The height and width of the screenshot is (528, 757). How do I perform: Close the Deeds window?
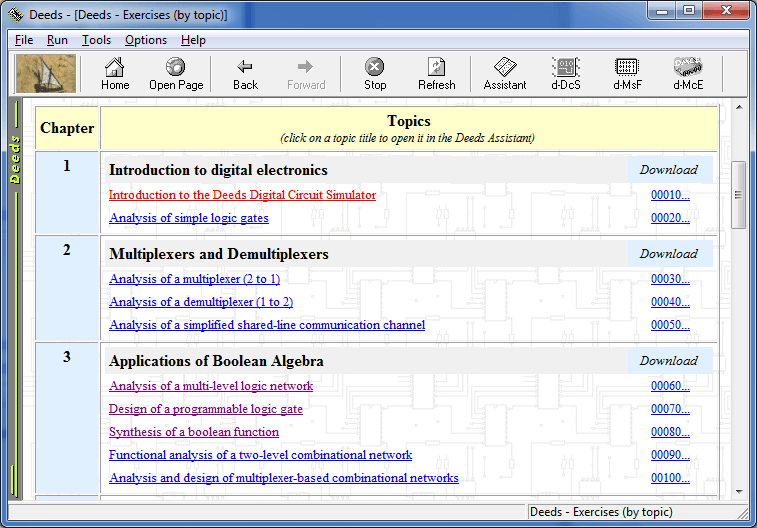pos(726,11)
